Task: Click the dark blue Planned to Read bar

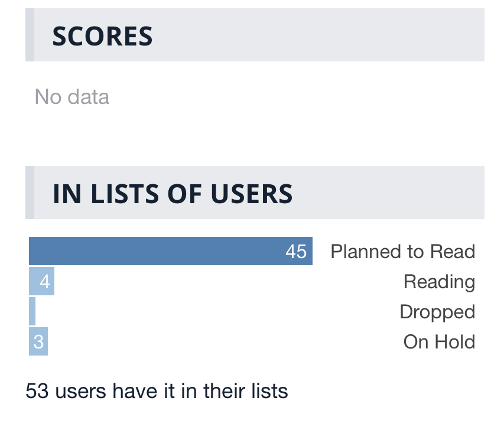Action: tap(154, 252)
